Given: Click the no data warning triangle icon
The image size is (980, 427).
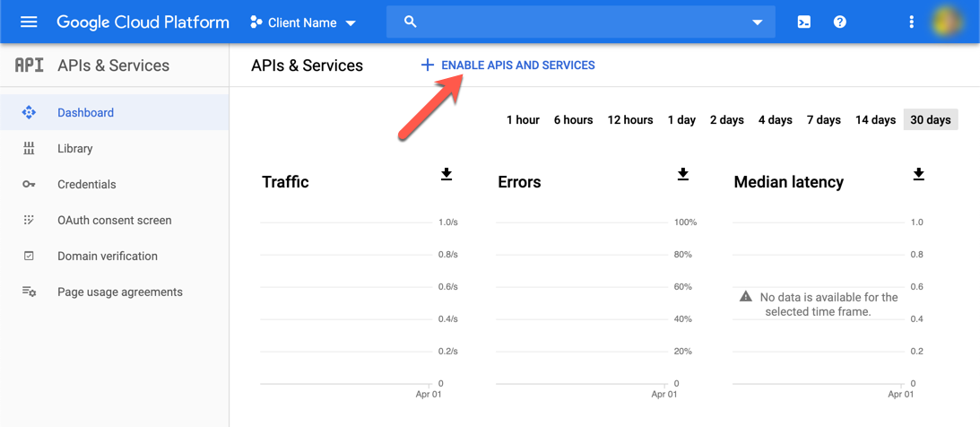Looking at the screenshot, I should (746, 296).
